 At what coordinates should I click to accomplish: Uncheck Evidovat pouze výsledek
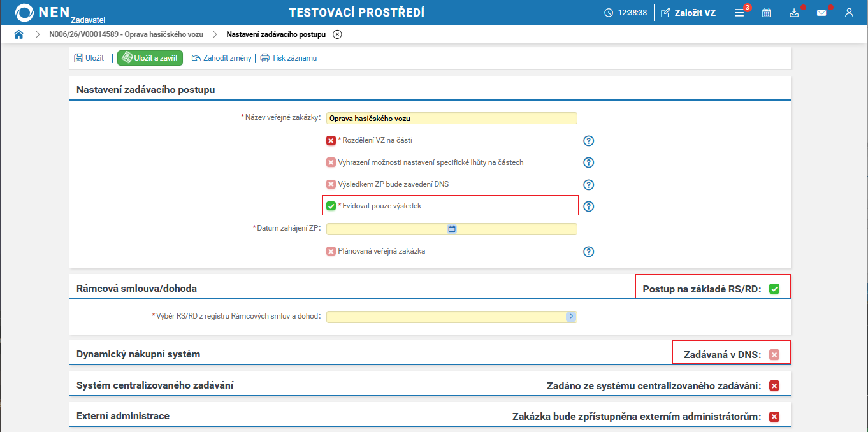point(331,206)
